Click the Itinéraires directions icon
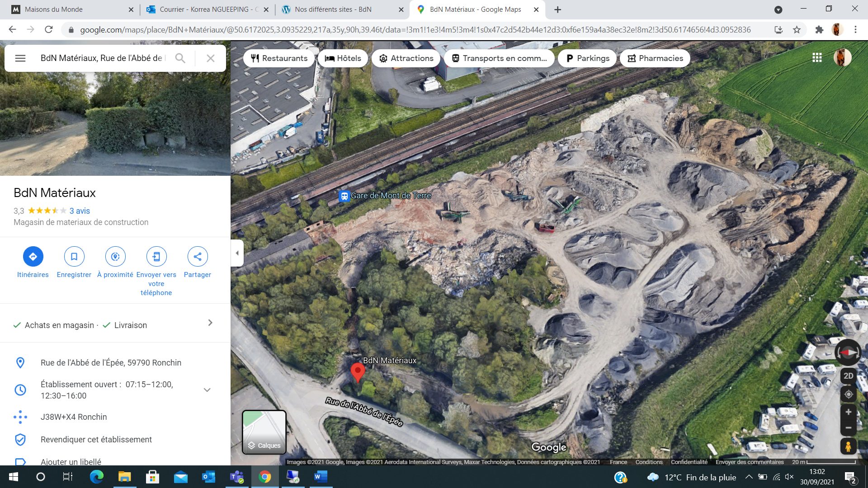The width and height of the screenshot is (868, 488). (33, 256)
